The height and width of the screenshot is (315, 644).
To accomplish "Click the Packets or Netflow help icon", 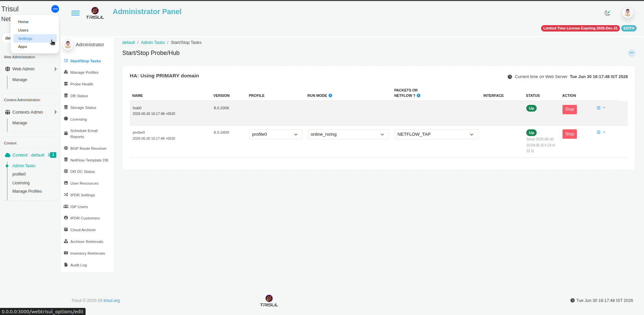I will tap(419, 96).
